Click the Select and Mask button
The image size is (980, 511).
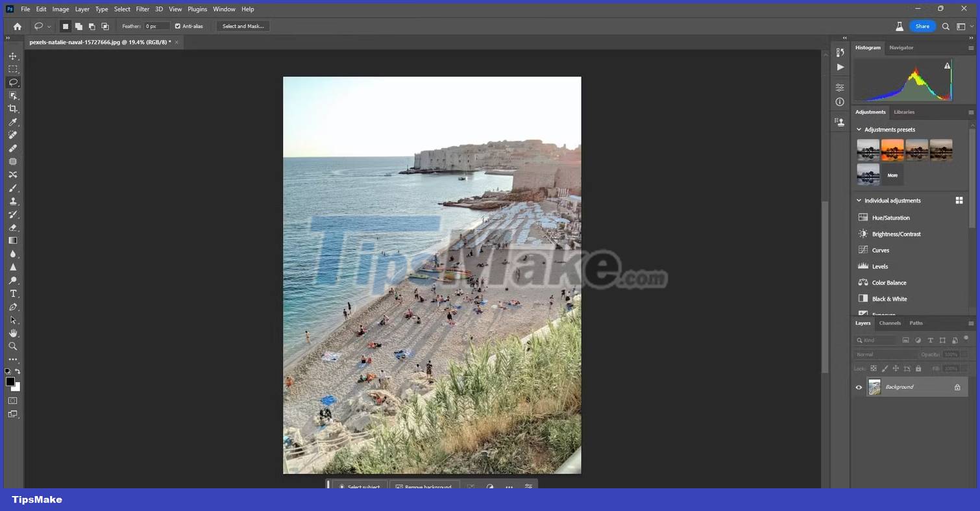(x=243, y=26)
